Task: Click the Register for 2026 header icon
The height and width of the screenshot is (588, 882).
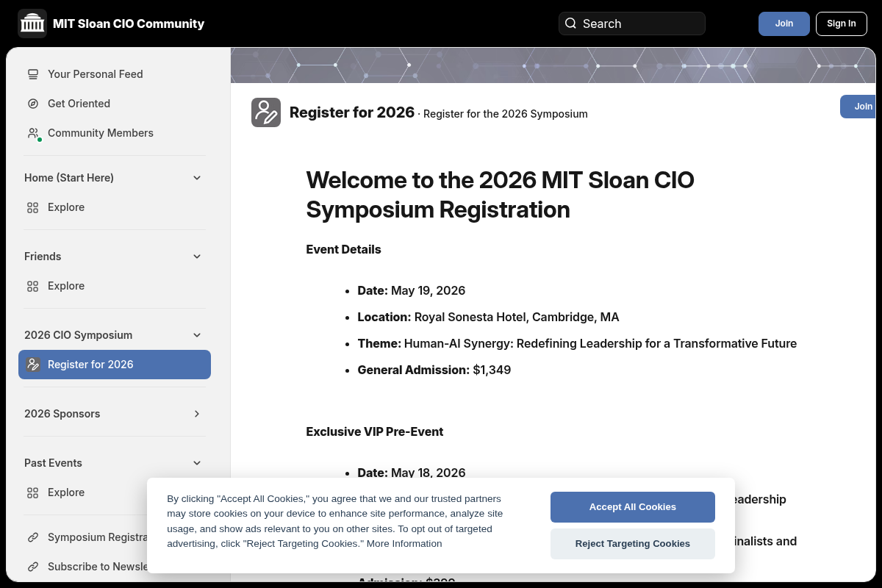Action: click(266, 112)
